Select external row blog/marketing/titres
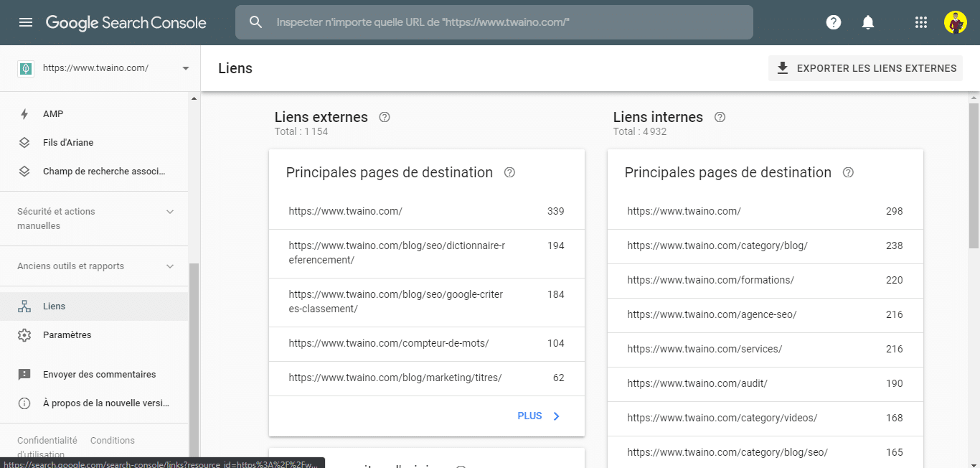This screenshot has width=980, height=468. (427, 378)
